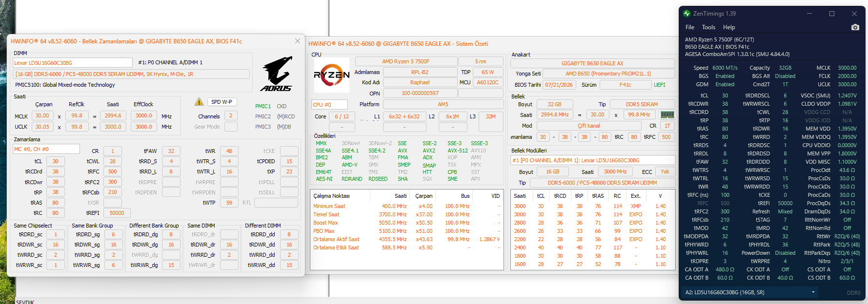Click the AMD B650 (Promontory PROM21L.1) chipset field

(608, 74)
